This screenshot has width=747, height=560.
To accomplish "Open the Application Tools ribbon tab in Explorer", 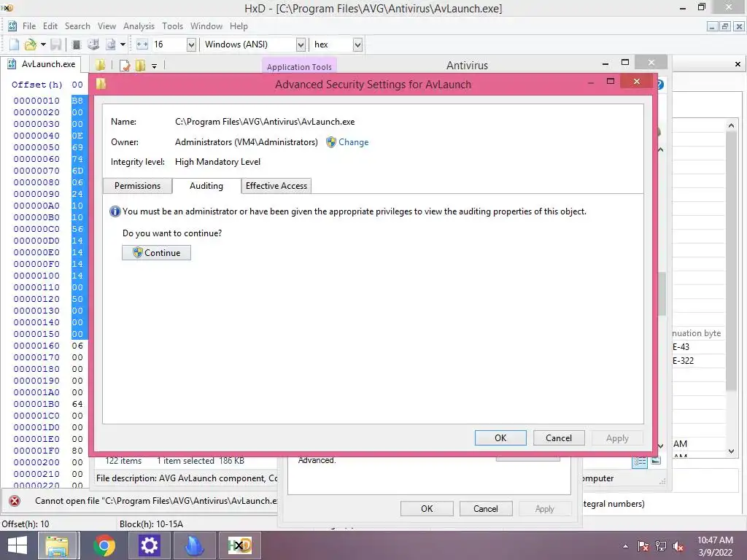I will [x=299, y=66].
